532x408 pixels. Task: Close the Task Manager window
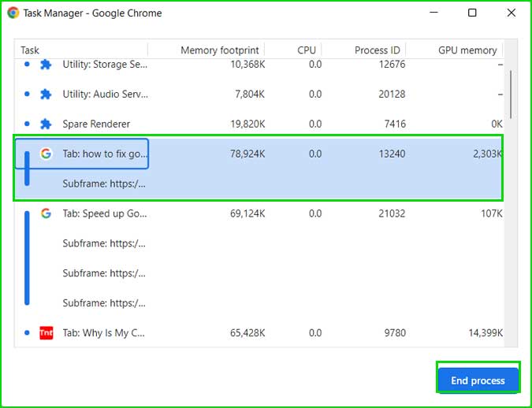coord(512,13)
